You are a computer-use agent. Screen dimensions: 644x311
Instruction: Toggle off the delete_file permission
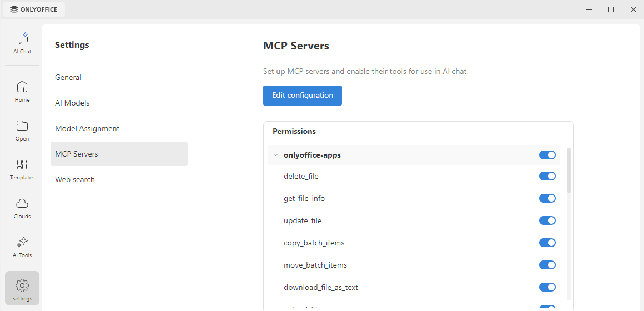click(547, 176)
